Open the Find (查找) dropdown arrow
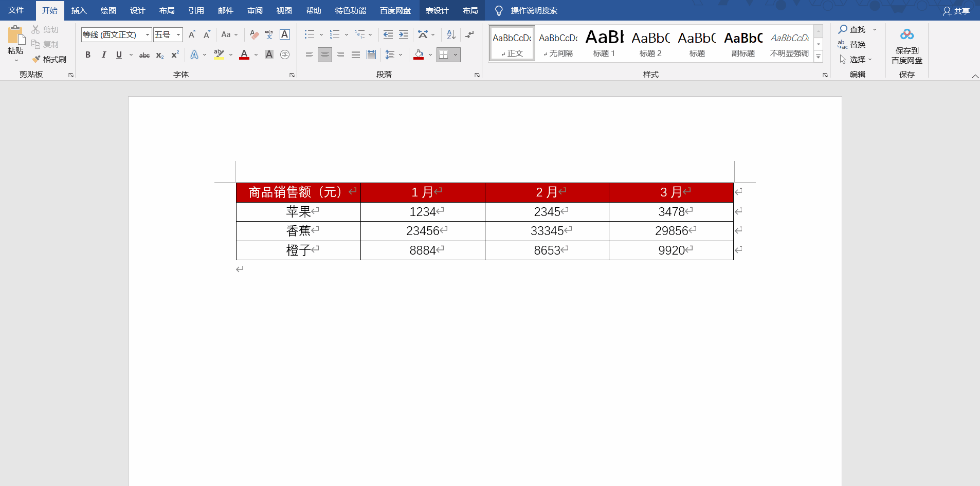This screenshot has height=486, width=980. click(x=875, y=29)
